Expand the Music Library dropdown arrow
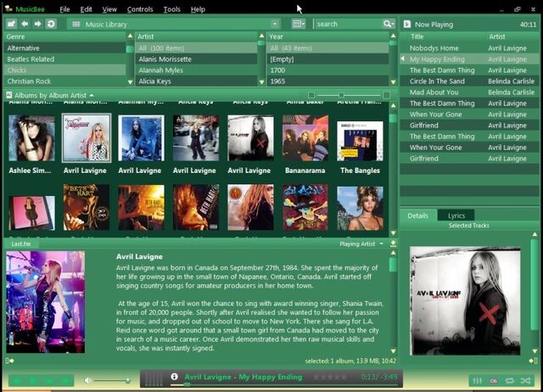The image size is (543, 392). click(275, 24)
